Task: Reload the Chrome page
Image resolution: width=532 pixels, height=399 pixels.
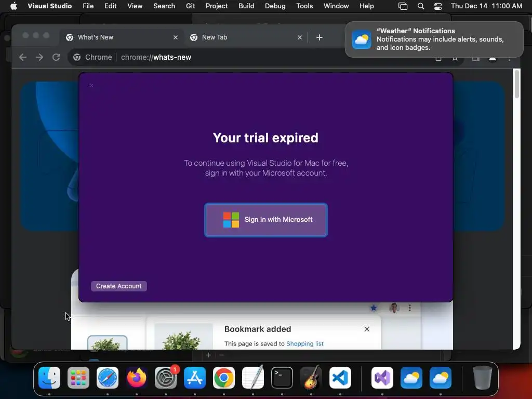Action: point(56,57)
